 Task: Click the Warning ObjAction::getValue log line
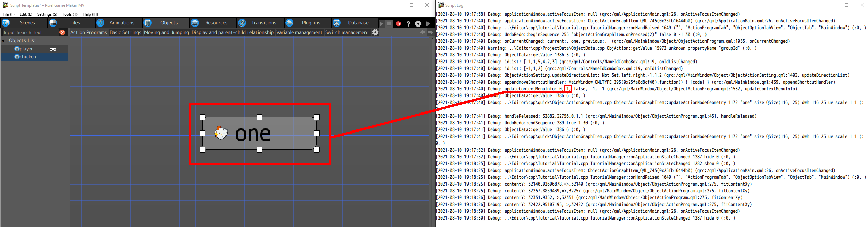tap(596, 48)
